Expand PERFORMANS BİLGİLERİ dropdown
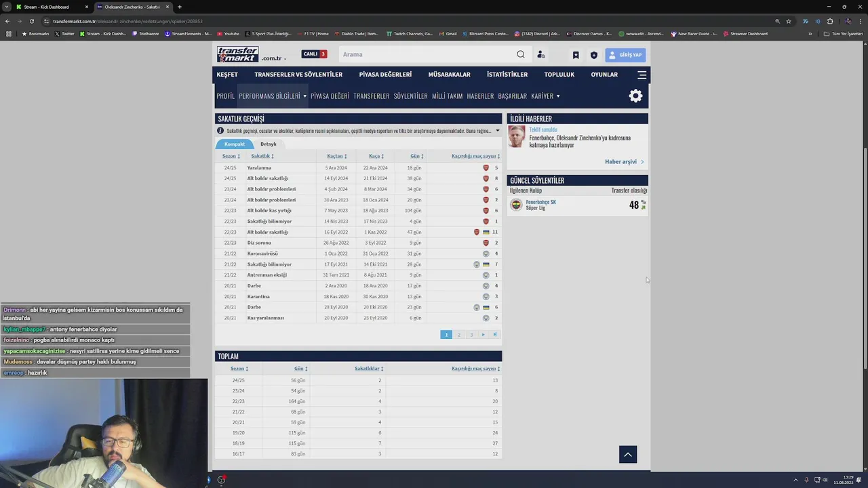Image resolution: width=868 pixels, height=488 pixels. 273,96
